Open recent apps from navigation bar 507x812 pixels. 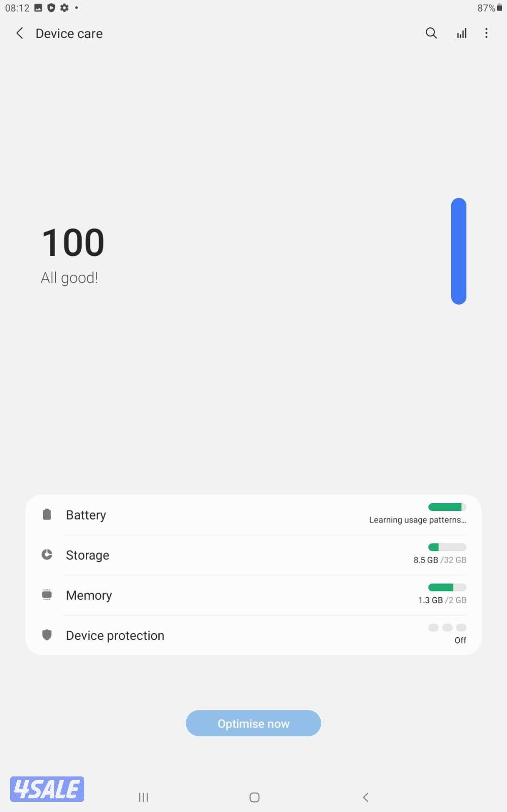144,797
